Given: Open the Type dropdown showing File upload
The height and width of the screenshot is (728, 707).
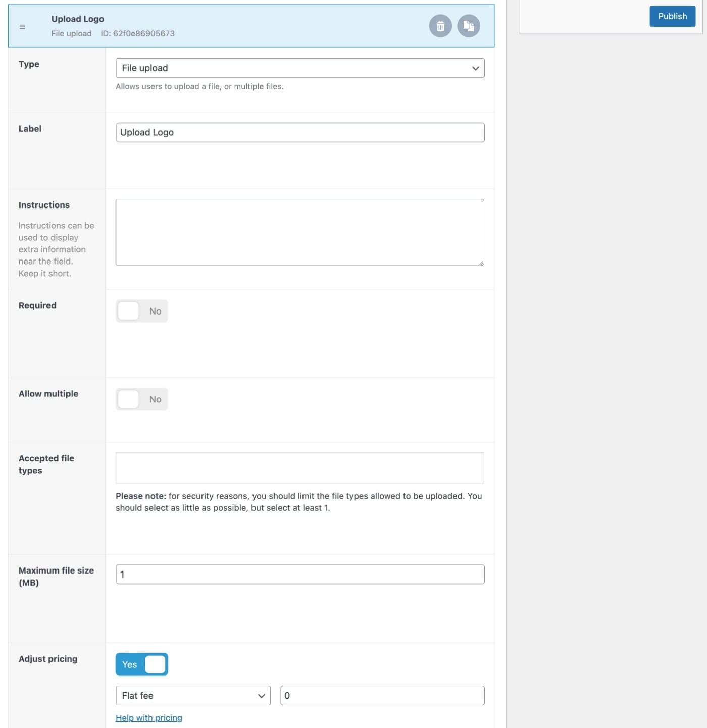Looking at the screenshot, I should click(x=300, y=68).
